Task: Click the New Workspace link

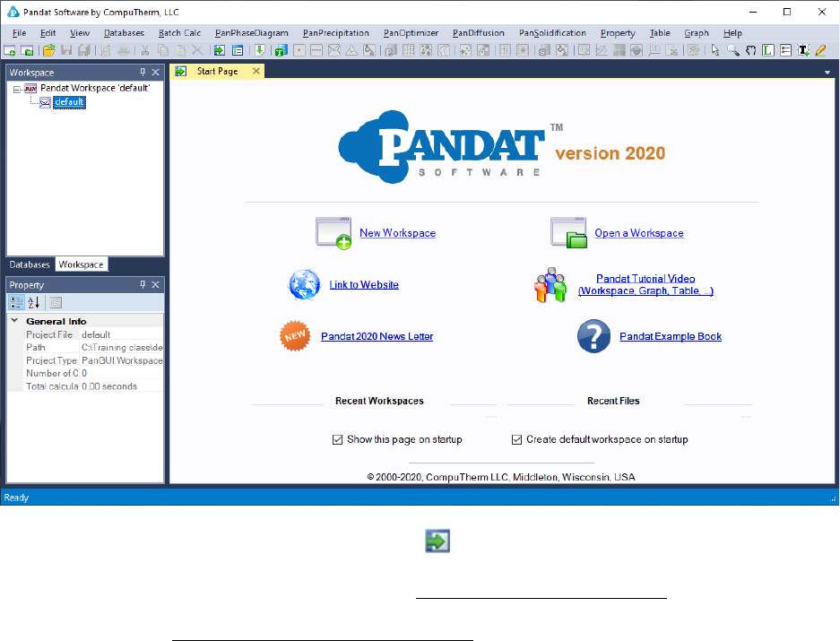Action: pyautogui.click(x=397, y=233)
